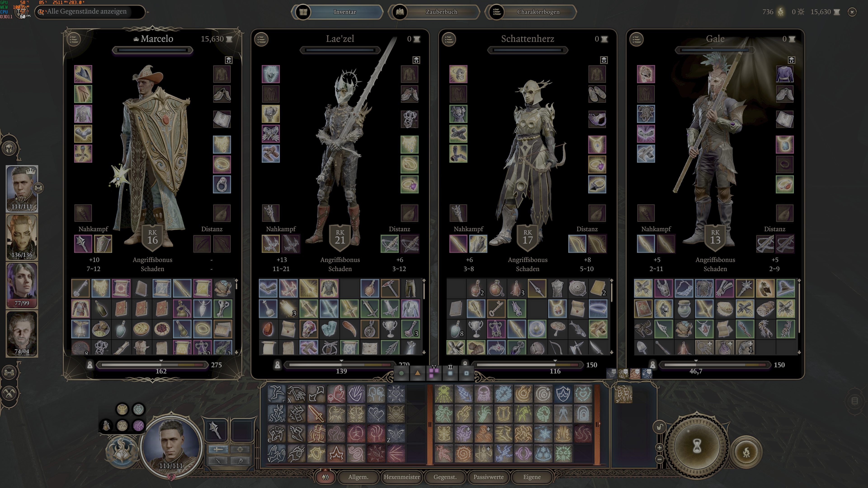Open Gale's inventory options menu icon
Viewport: 868px width, 488px height.
[637, 39]
